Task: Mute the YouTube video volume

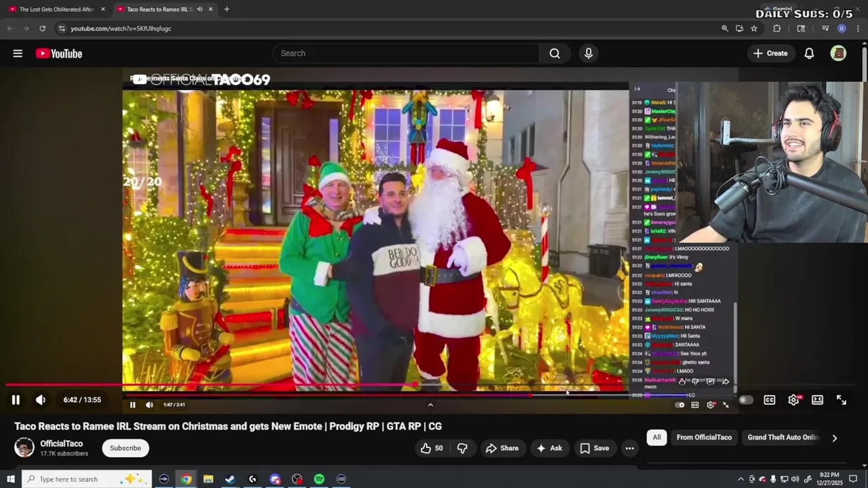Action: (x=41, y=400)
